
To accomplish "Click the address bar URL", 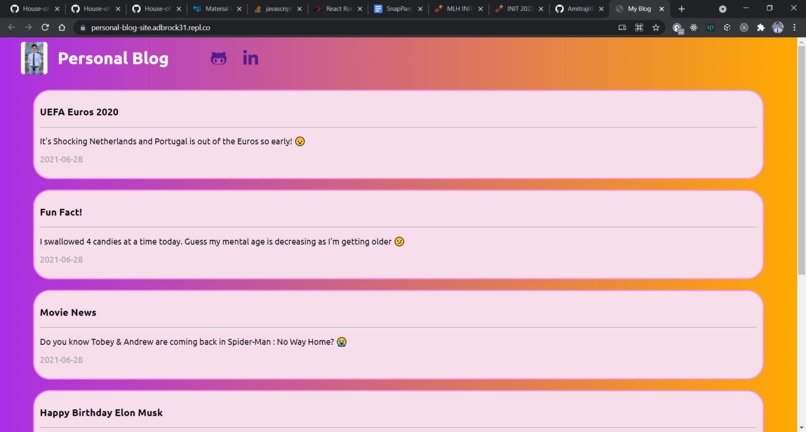I will tap(151, 28).
